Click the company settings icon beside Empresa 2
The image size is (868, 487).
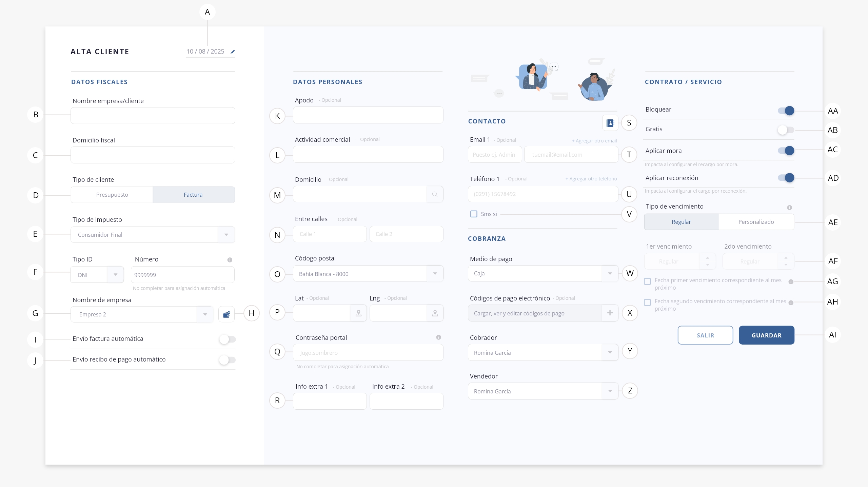click(226, 314)
